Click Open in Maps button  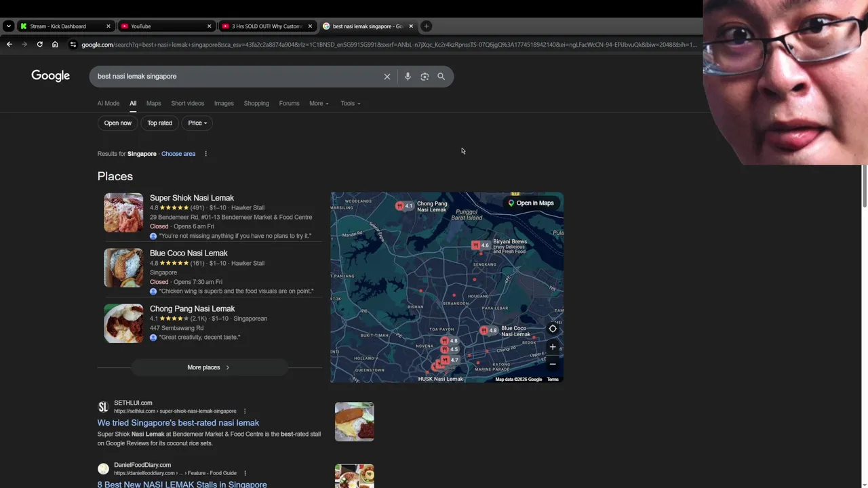531,203
